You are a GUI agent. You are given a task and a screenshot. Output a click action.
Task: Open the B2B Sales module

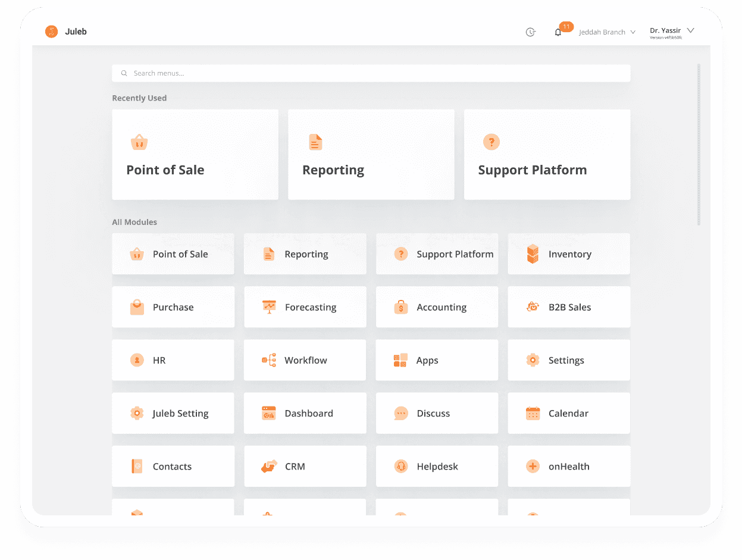[x=569, y=307]
